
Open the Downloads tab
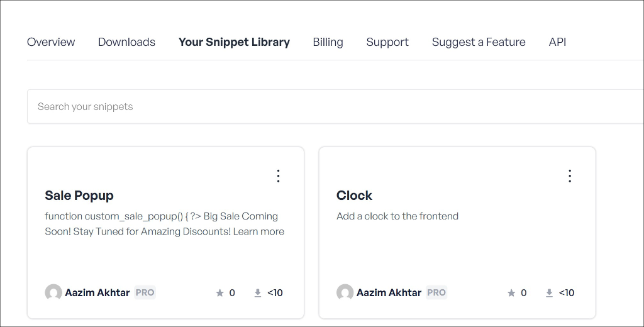click(x=126, y=42)
